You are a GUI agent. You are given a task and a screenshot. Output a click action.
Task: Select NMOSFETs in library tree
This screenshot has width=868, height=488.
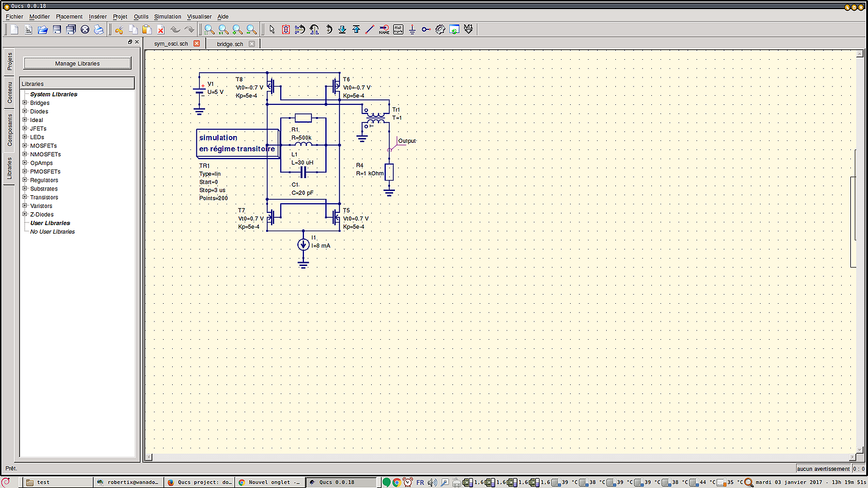[45, 154]
